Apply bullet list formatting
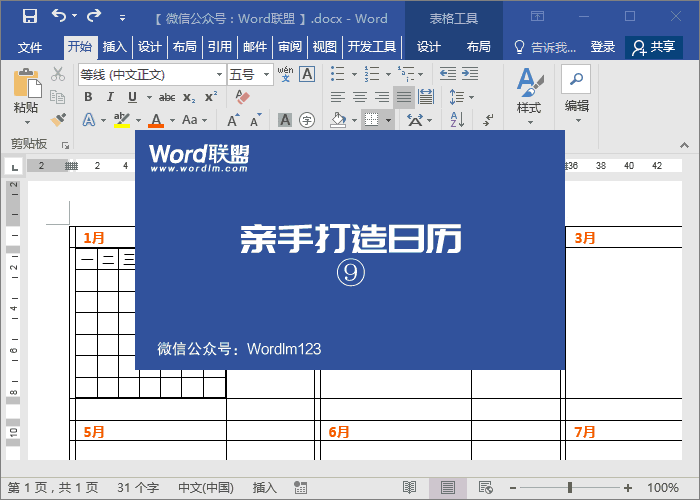The height and width of the screenshot is (500, 700). tap(338, 73)
